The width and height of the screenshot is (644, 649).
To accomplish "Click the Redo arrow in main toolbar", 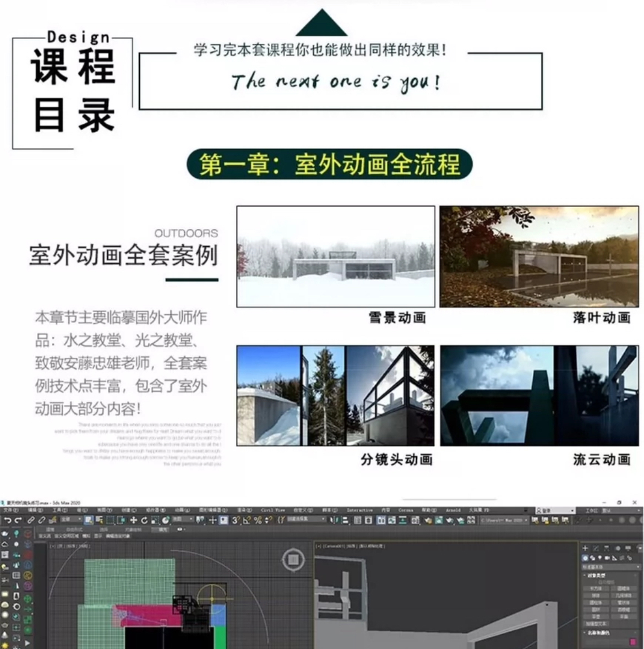I will pyautogui.click(x=18, y=520).
